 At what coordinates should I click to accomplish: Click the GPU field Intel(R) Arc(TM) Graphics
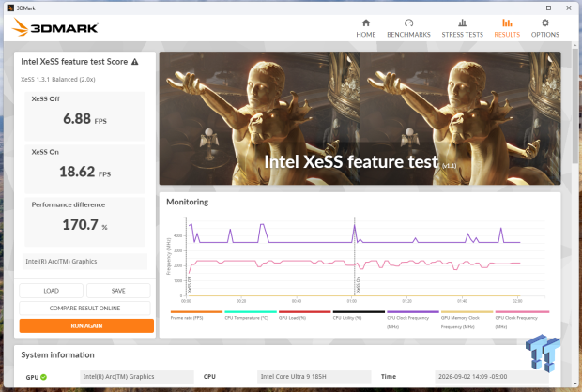(x=137, y=377)
